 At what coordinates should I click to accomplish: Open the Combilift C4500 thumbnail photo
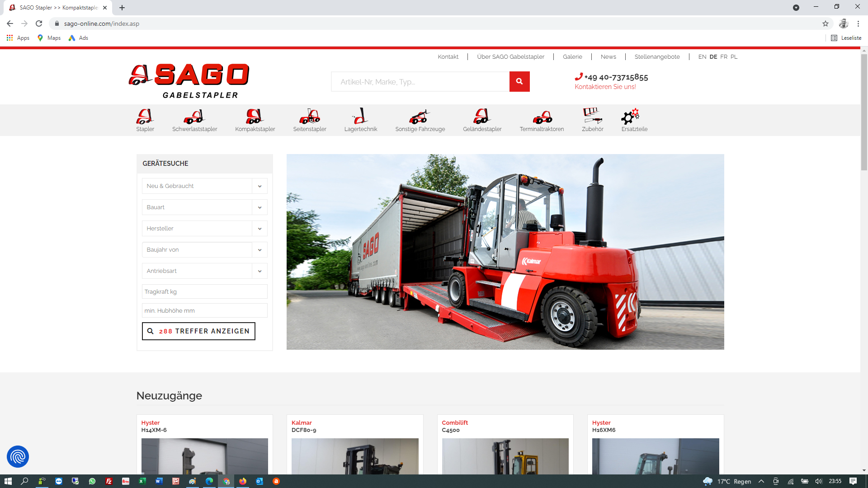point(505,456)
